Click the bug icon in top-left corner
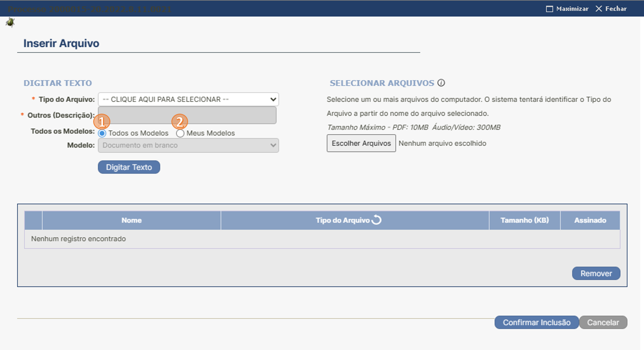The width and height of the screenshot is (644, 350). pyautogui.click(x=10, y=22)
